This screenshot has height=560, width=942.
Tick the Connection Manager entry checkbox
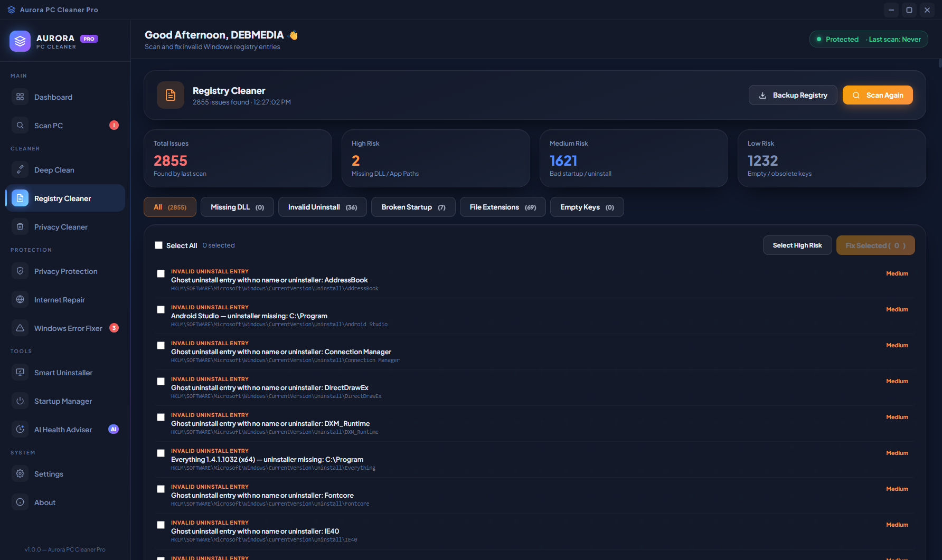(x=161, y=345)
